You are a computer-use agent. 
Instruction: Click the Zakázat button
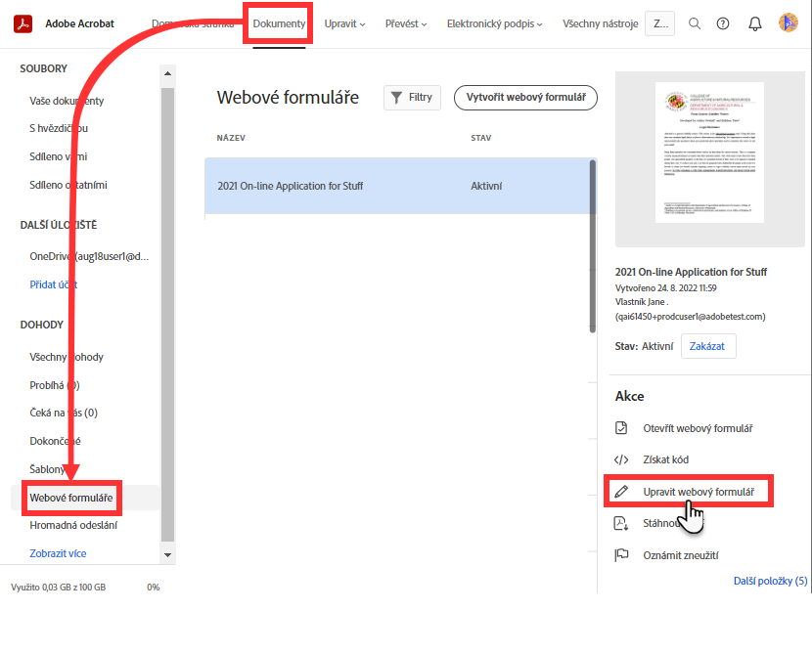coord(707,346)
